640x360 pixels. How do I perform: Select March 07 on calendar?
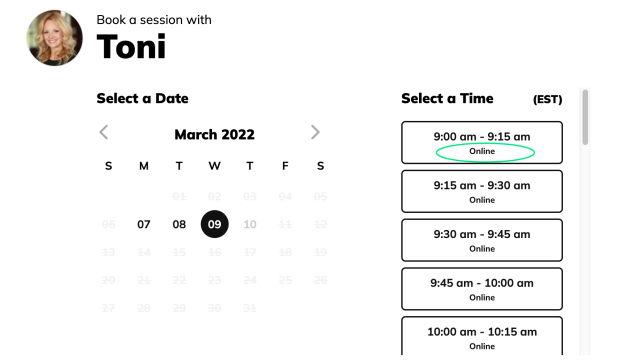[144, 224]
